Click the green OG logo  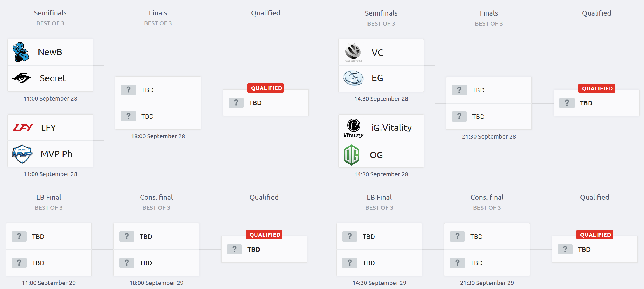point(352,155)
